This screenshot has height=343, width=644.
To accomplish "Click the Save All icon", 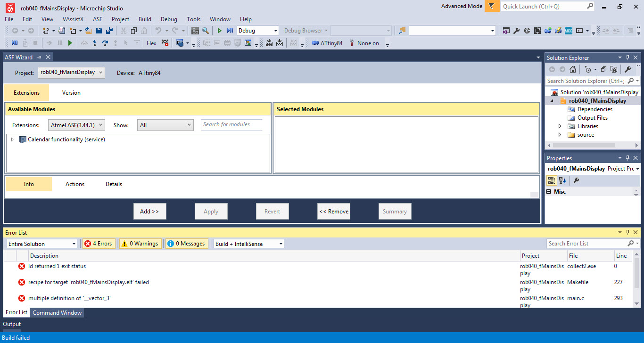I will pos(109,31).
